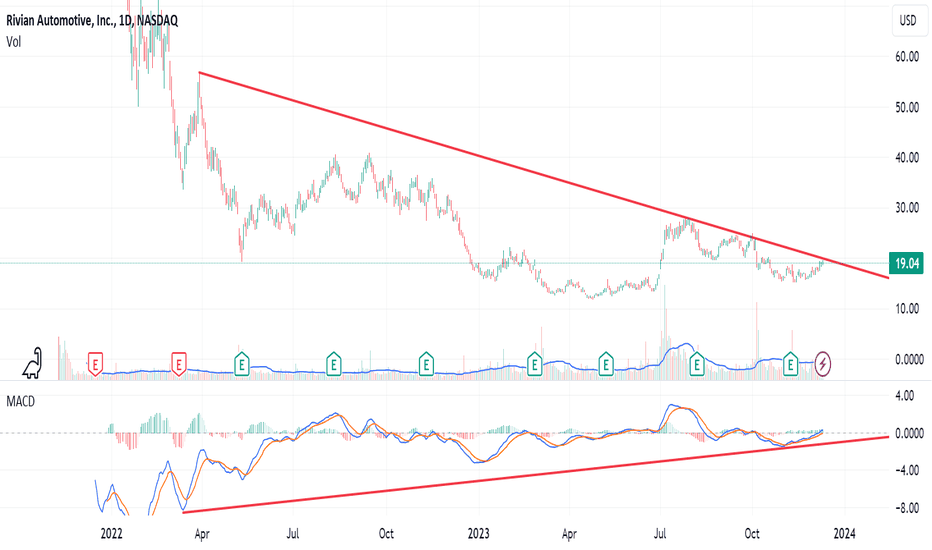The height and width of the screenshot is (550, 932).
Task: Select the Vol indicator label
Action: click(13, 42)
